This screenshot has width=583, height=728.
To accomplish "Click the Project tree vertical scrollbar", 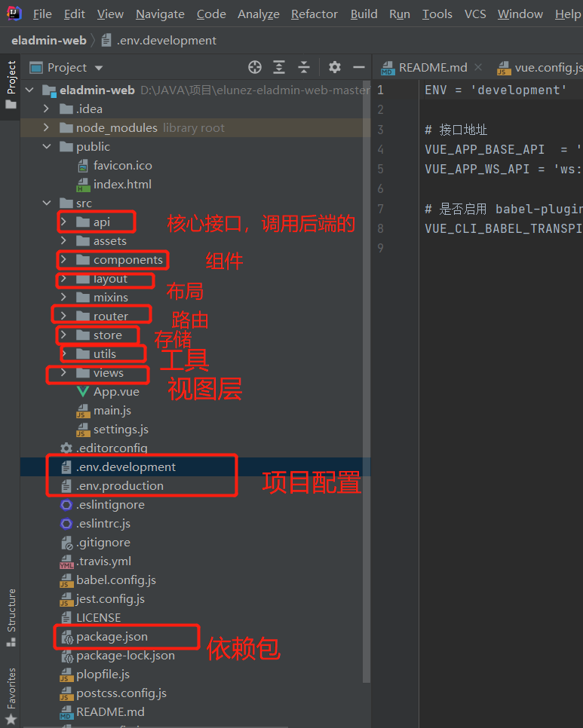I will click(x=367, y=381).
